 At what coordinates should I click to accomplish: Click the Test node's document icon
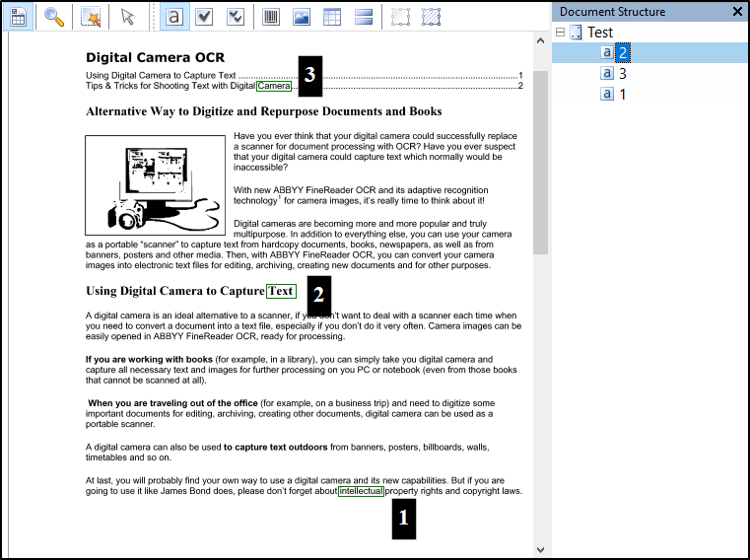(x=576, y=33)
